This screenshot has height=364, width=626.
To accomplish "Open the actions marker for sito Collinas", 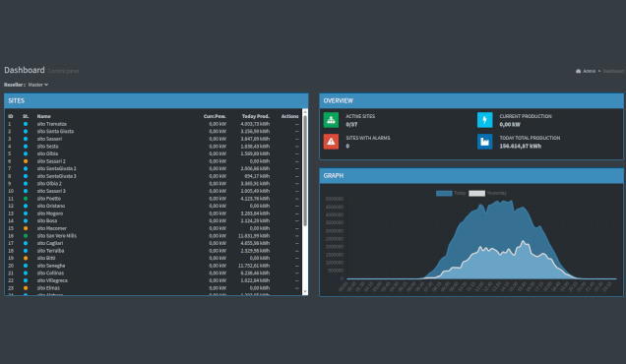I will click(296, 273).
